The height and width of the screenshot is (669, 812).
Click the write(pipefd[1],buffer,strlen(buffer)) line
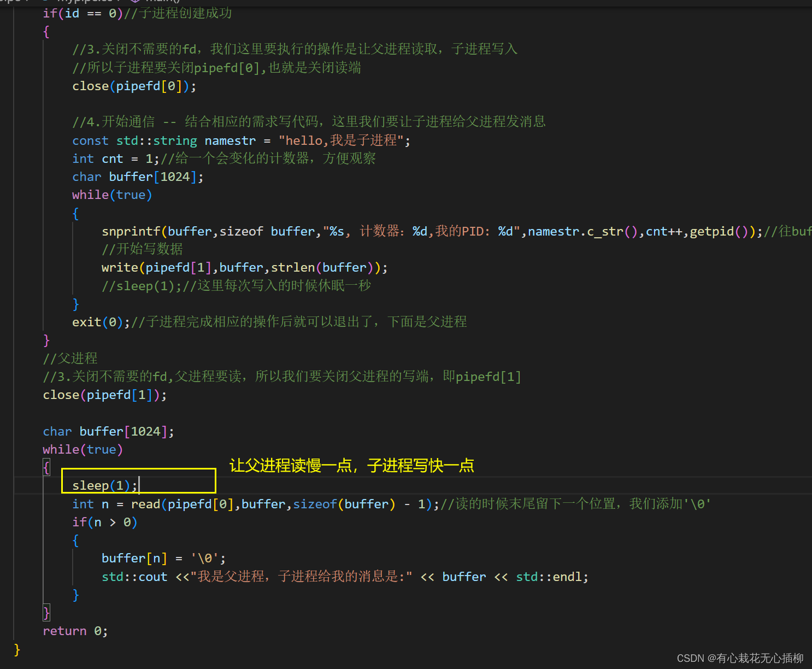244,267
